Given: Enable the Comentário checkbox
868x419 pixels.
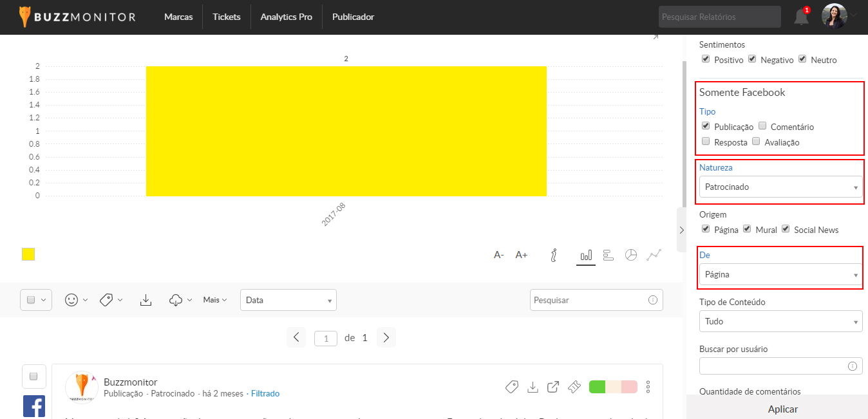Looking at the screenshot, I should coord(762,126).
